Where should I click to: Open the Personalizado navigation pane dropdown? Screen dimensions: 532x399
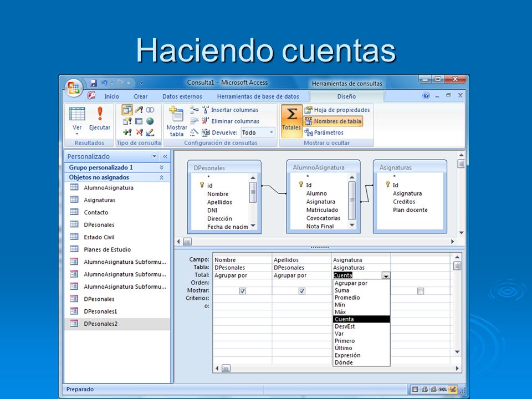click(x=155, y=156)
